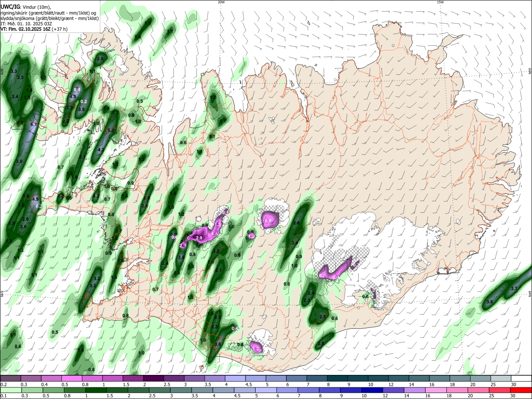This screenshot has width=532, height=399.
Task: Click the 15W longitude label
Action: pyautogui.click(x=440, y=2)
